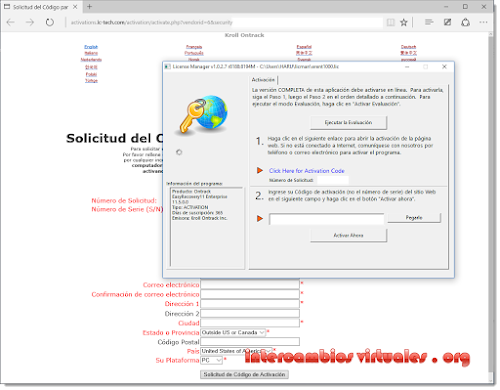This screenshot has height=390, width=500.
Task: Switch page language to Français
Action: (x=194, y=47)
